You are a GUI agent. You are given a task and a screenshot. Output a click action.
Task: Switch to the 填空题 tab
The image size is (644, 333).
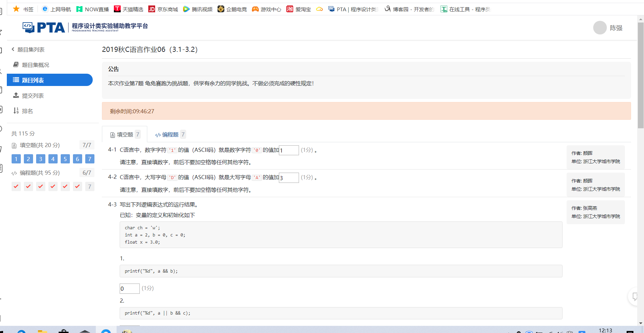point(125,134)
